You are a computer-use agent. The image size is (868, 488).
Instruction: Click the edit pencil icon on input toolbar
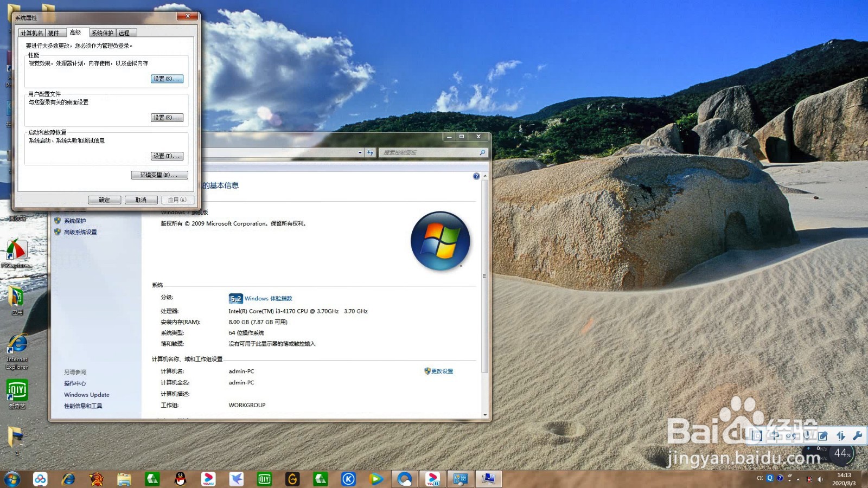(823, 435)
